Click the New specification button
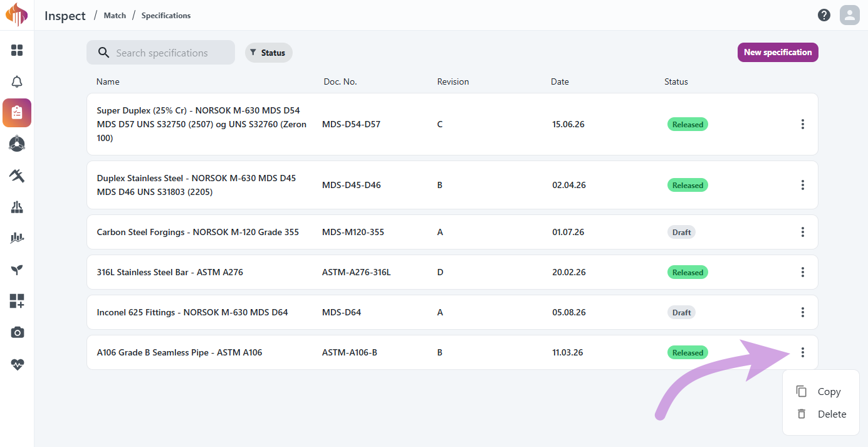Image resolution: width=868 pixels, height=447 pixels. coord(778,52)
